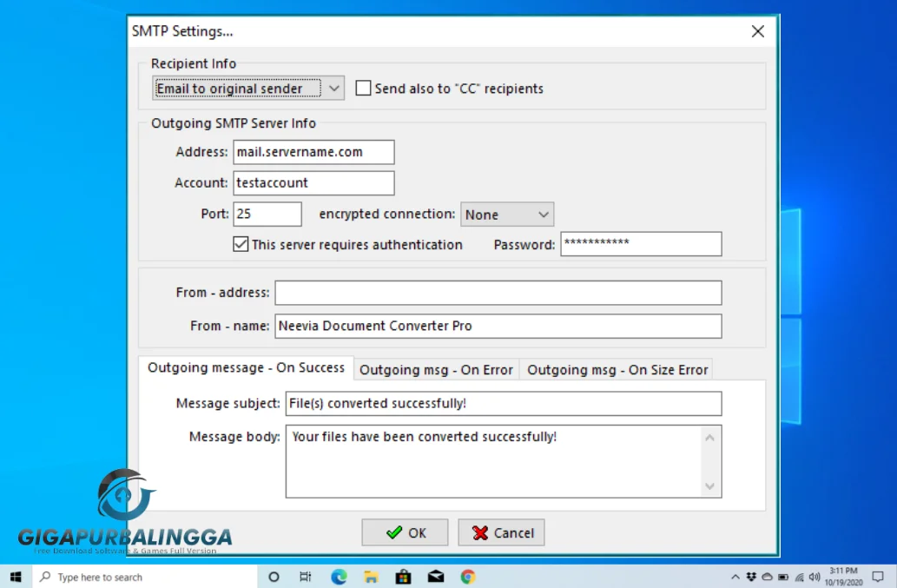Click inside the Message body text area
The width and height of the screenshot is (897, 588).
click(495, 461)
